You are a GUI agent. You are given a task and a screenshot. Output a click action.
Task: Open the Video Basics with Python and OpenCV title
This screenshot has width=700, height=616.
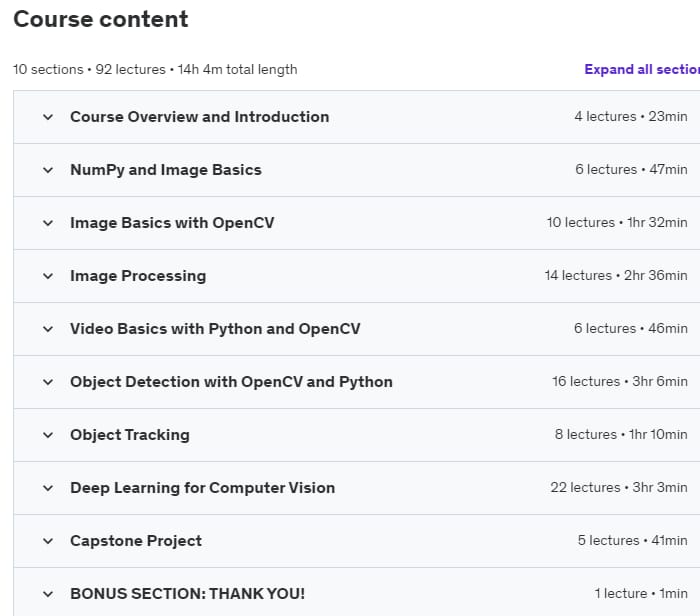[215, 329]
